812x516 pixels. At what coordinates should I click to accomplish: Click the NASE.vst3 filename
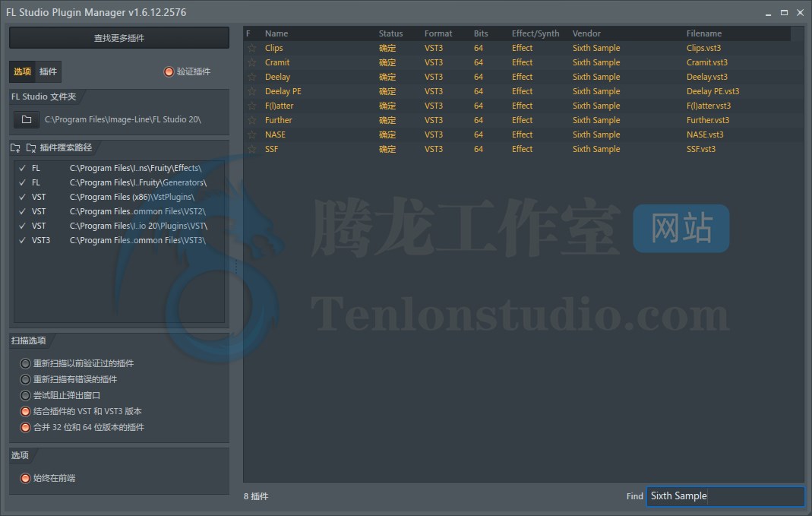coord(705,135)
